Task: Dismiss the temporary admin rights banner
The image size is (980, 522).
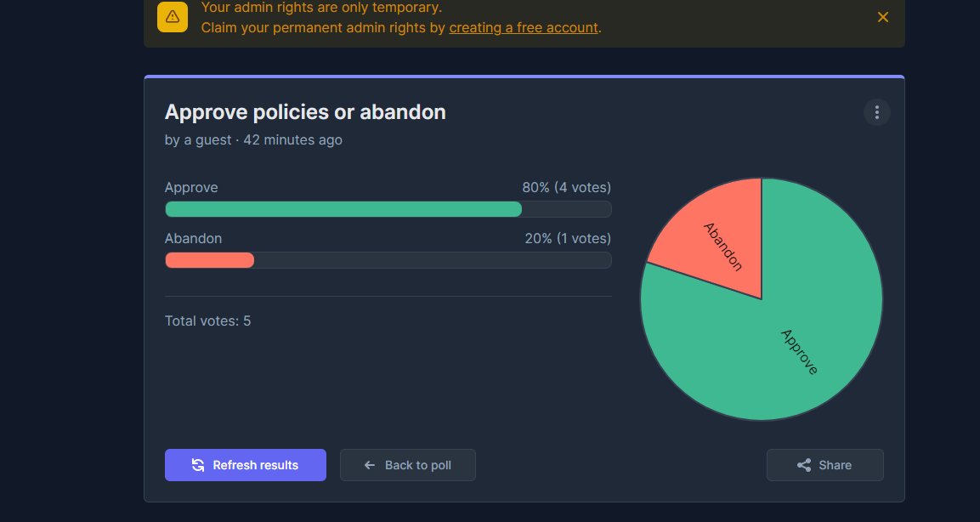Action: (883, 17)
